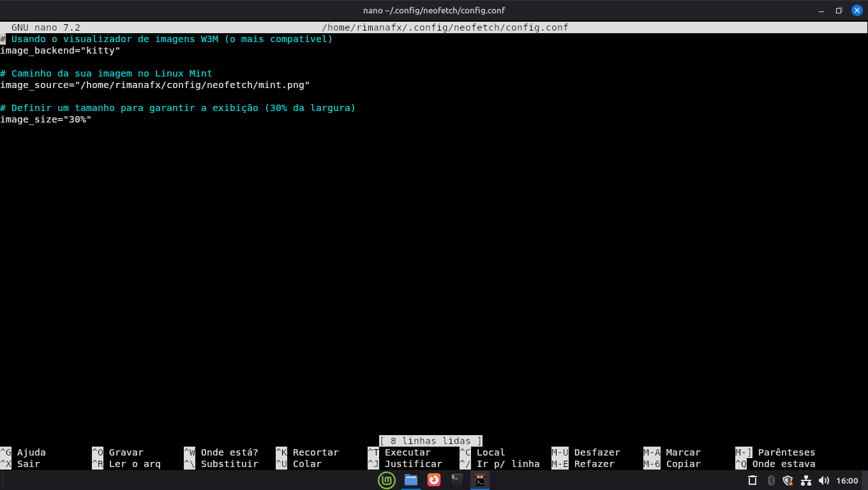This screenshot has height=490, width=868.
Task: Open the trash icon in the system tray
Action: [x=752, y=480]
